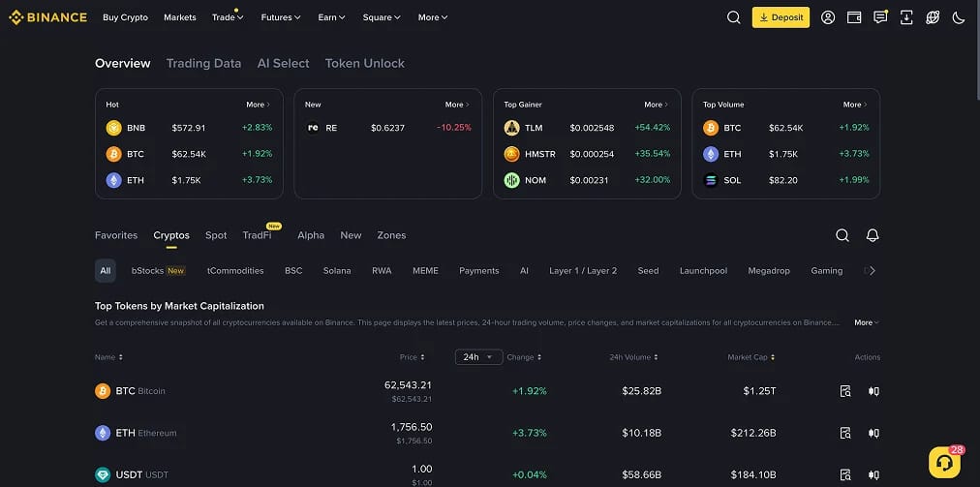
Task: Open the language globe icon
Action: (x=933, y=17)
